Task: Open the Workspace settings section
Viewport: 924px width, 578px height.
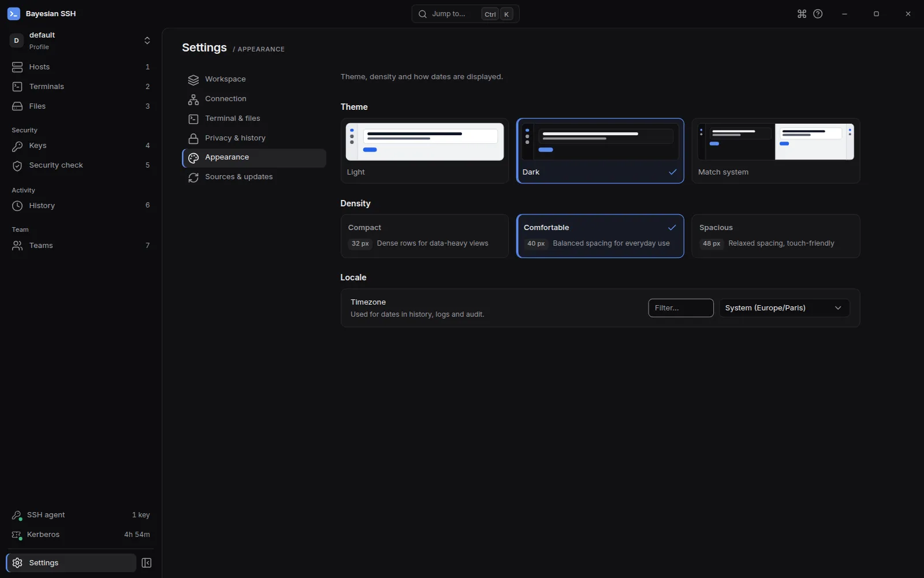Action: 254,79
